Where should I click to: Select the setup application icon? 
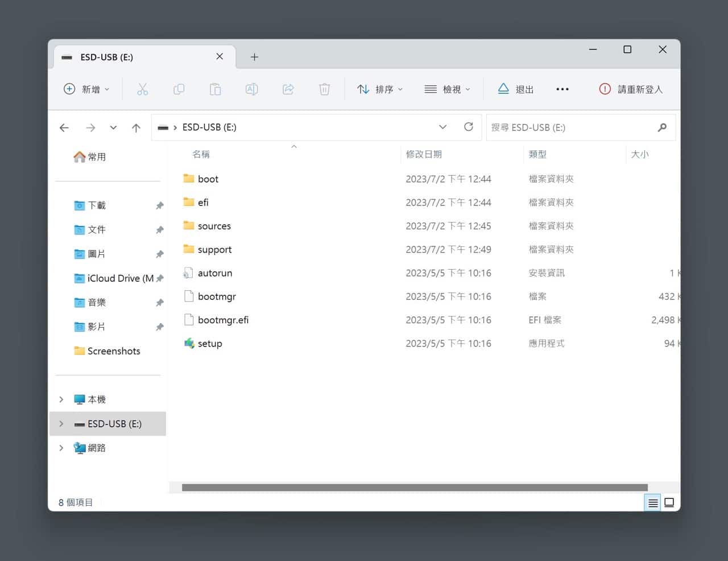(189, 343)
